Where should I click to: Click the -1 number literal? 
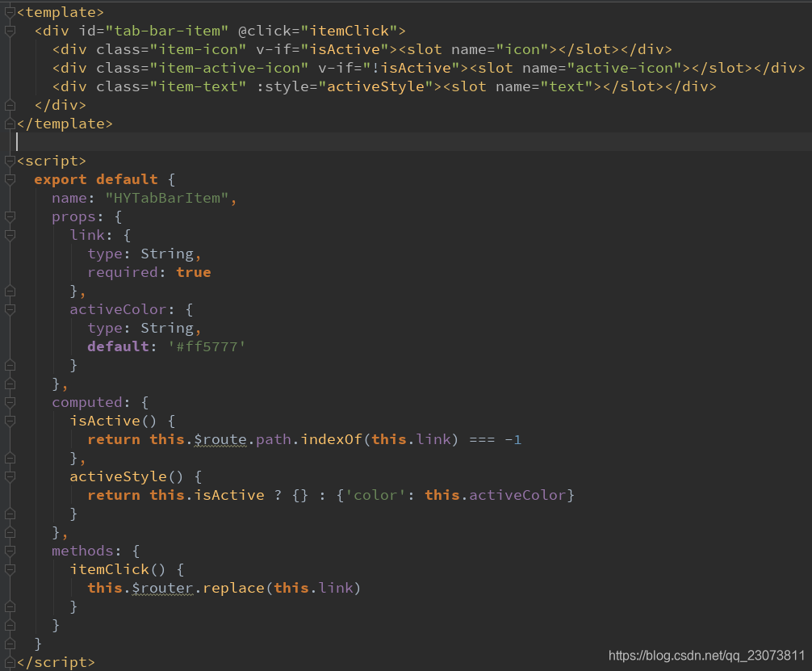(513, 440)
